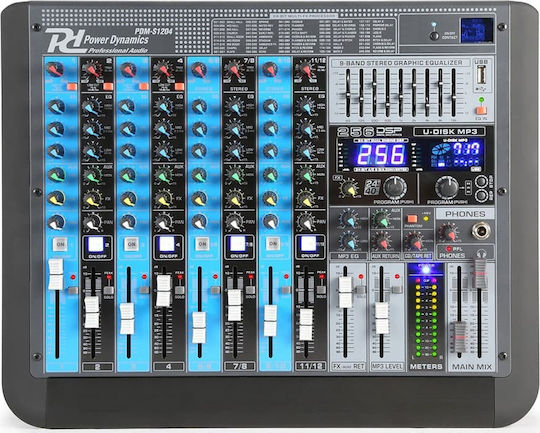Toggle channel 4 orange low cut button

[179, 86]
